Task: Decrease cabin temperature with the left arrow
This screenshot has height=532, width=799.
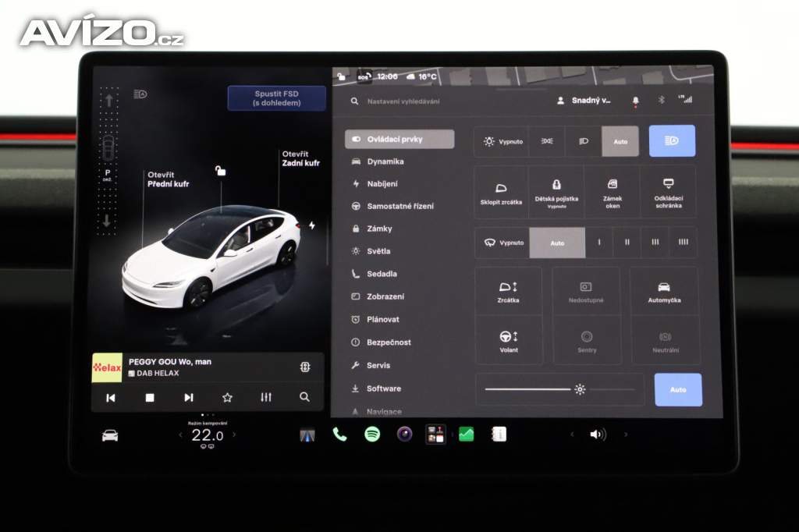Action: pyautogui.click(x=180, y=434)
